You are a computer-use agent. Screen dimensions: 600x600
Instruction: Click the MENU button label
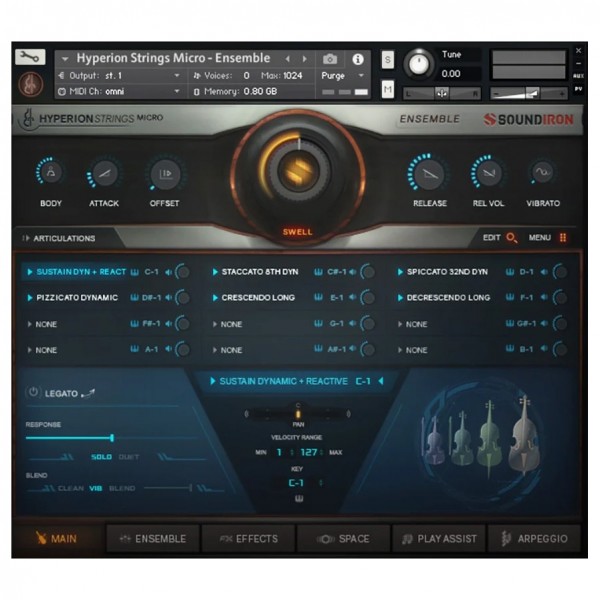pyautogui.click(x=540, y=238)
